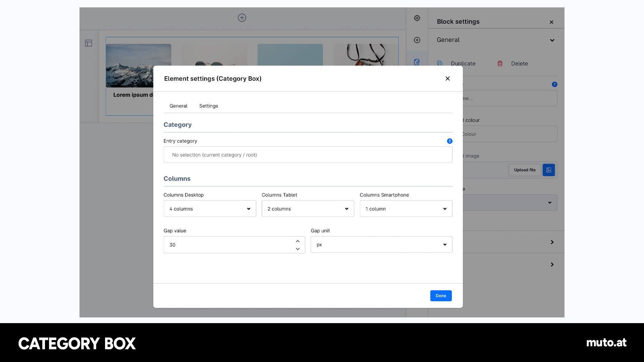Click the Duplicate block icon
The height and width of the screenshot is (362, 644).
[x=440, y=63]
